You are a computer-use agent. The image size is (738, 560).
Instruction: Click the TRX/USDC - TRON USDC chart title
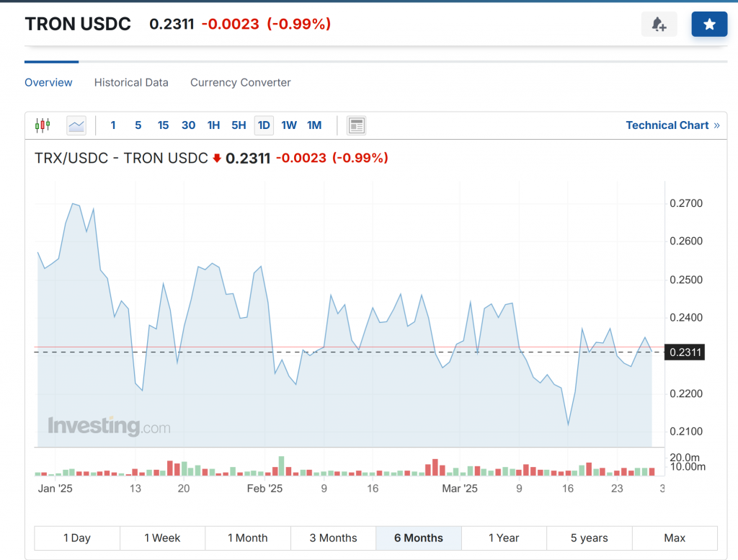(121, 158)
